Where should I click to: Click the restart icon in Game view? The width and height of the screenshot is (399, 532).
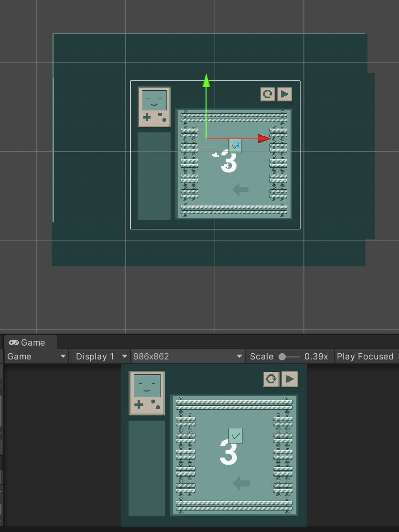click(x=271, y=379)
